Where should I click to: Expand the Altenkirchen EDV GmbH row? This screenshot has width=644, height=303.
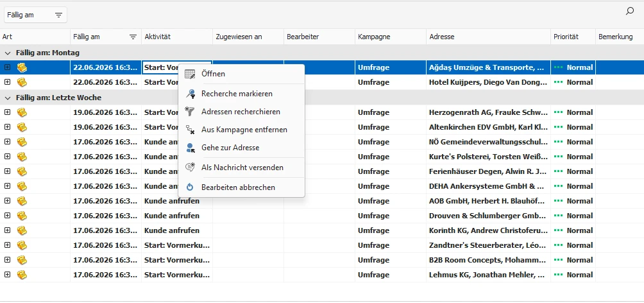8,127
